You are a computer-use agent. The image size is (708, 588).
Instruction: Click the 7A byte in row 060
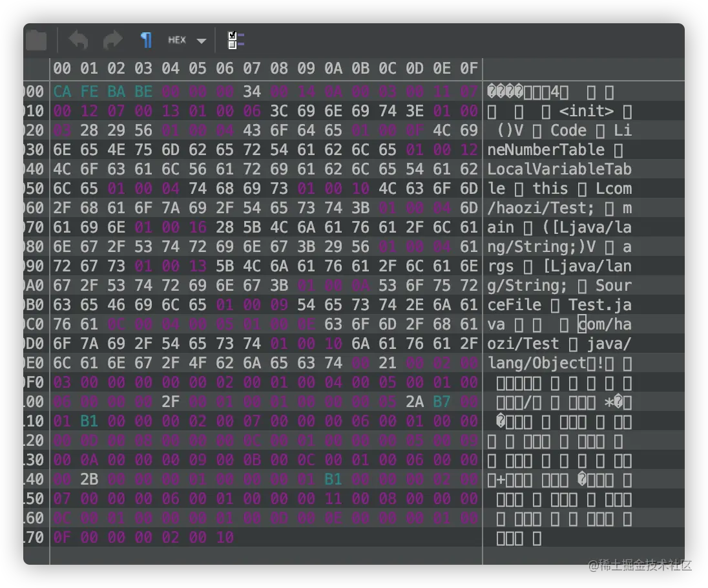point(171,208)
